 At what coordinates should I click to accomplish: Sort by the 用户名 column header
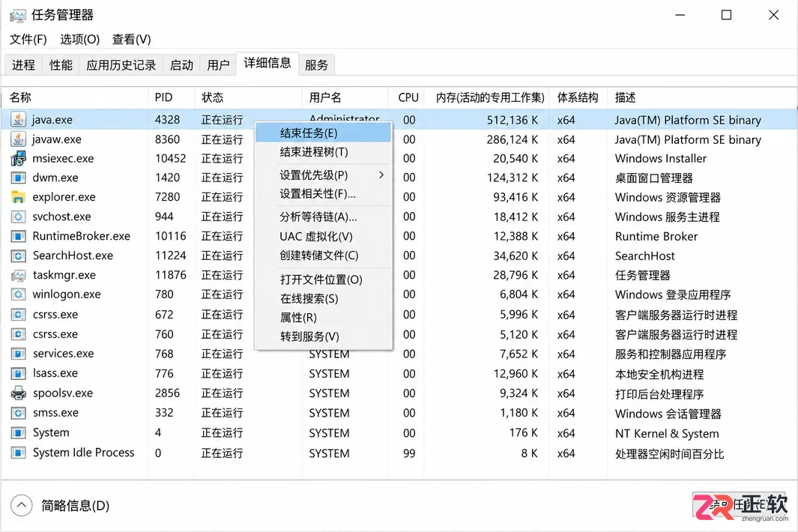pyautogui.click(x=345, y=97)
